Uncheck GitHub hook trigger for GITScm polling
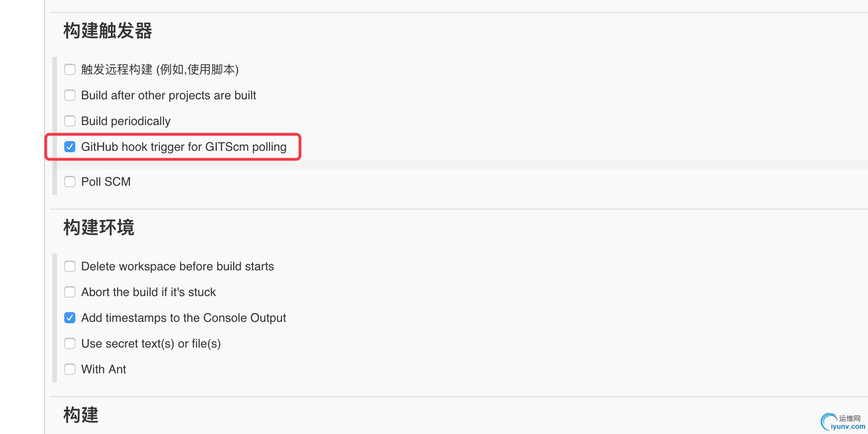The height and width of the screenshot is (434, 868). click(x=70, y=147)
